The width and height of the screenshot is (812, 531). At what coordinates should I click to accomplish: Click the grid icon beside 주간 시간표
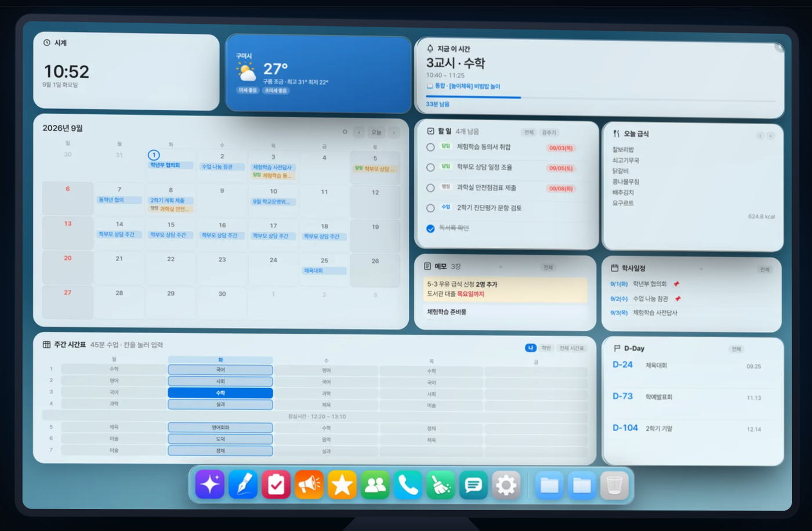point(46,344)
